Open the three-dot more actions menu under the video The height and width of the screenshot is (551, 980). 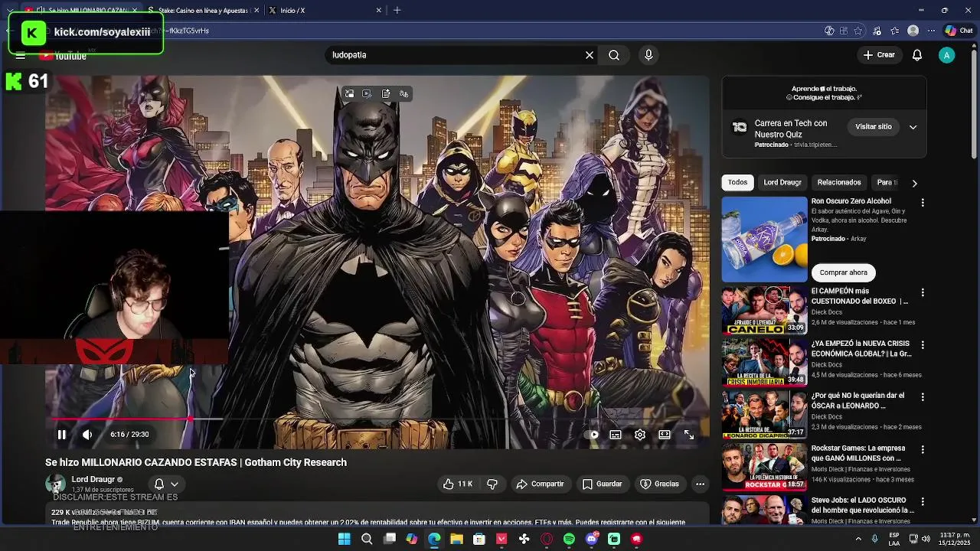click(700, 484)
